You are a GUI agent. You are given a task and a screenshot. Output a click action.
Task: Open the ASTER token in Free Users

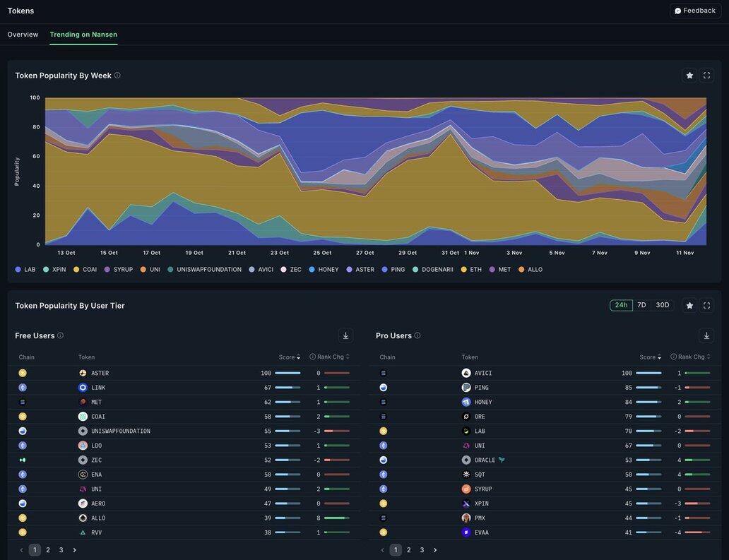(100, 373)
